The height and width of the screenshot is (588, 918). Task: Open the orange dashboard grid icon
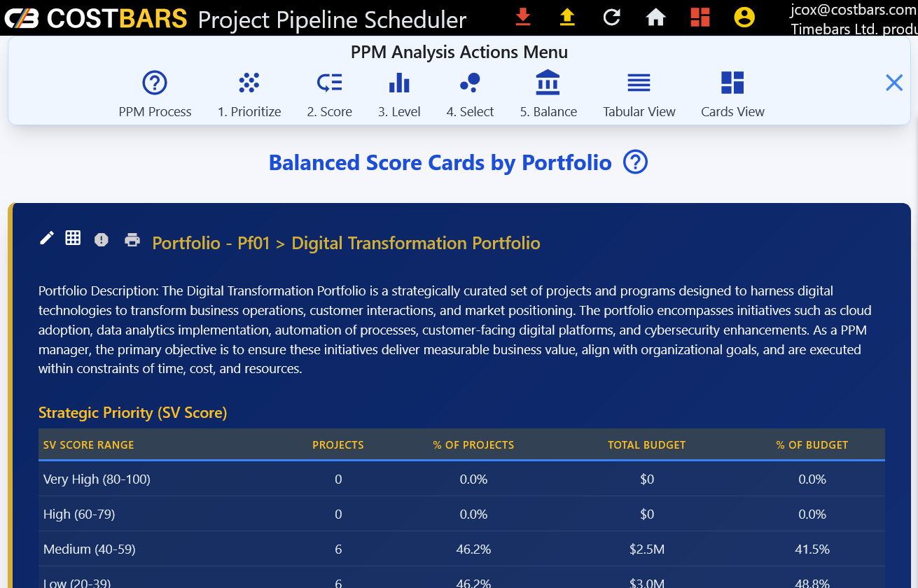pyautogui.click(x=700, y=17)
